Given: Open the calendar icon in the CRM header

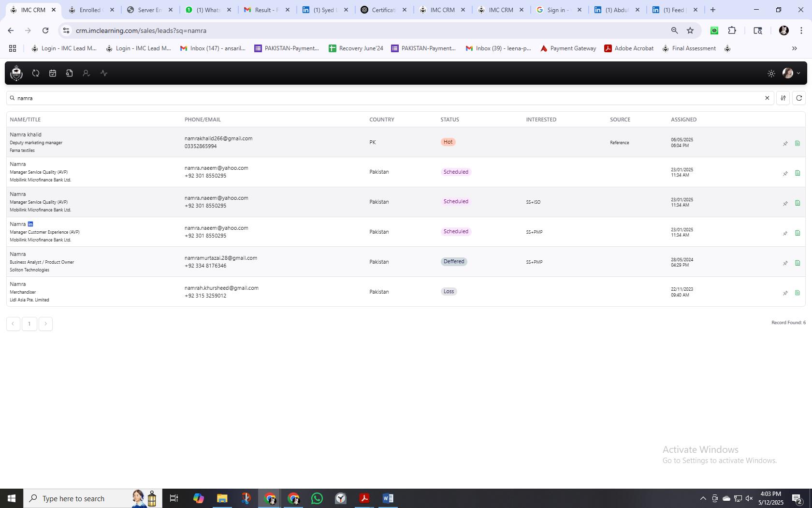Looking at the screenshot, I should 53,73.
